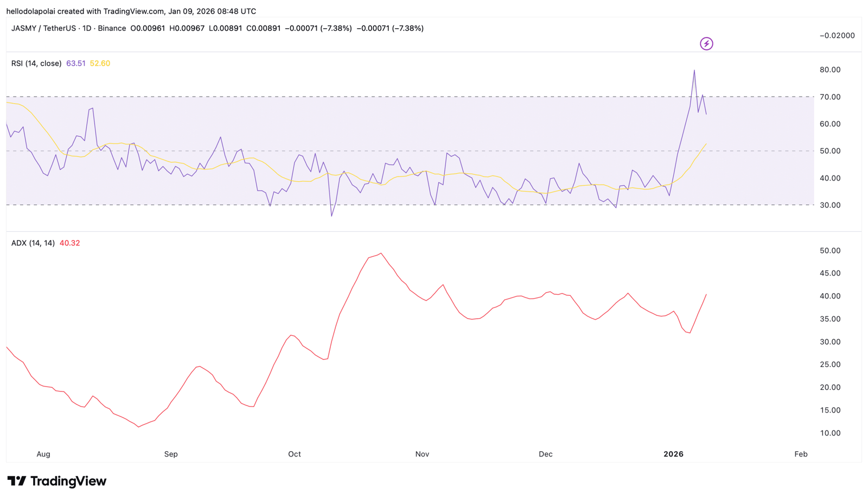This screenshot has width=868, height=500.
Task: Click the ADX line's highest peak in October
Action: [x=381, y=253]
